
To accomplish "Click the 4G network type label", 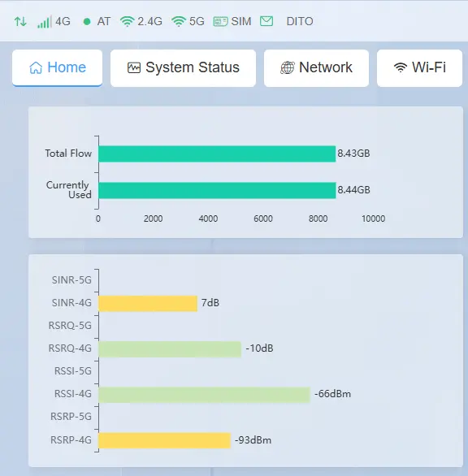I will tap(63, 22).
